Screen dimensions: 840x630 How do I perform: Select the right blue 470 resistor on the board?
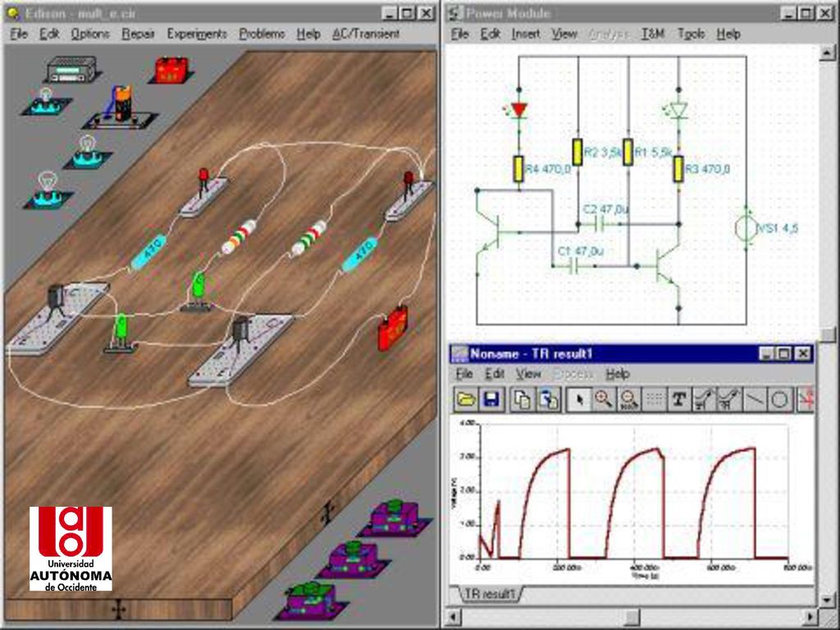358,254
